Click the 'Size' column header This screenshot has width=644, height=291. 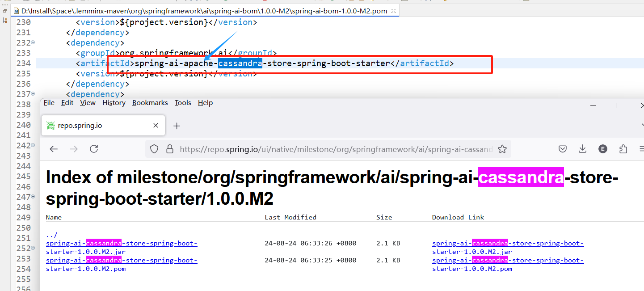coord(384,217)
